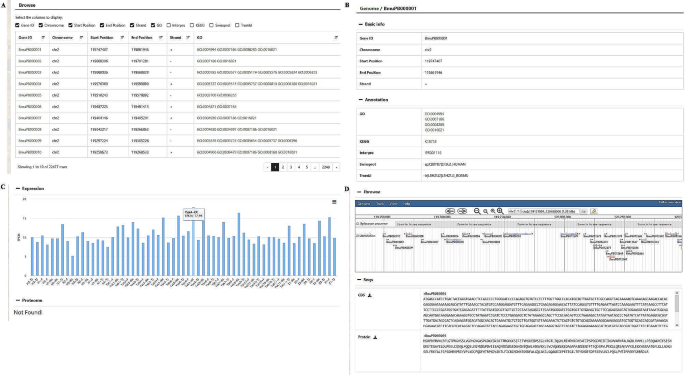Collapse the Seqs section
The height and width of the screenshot is (375, 685).
coord(359,280)
